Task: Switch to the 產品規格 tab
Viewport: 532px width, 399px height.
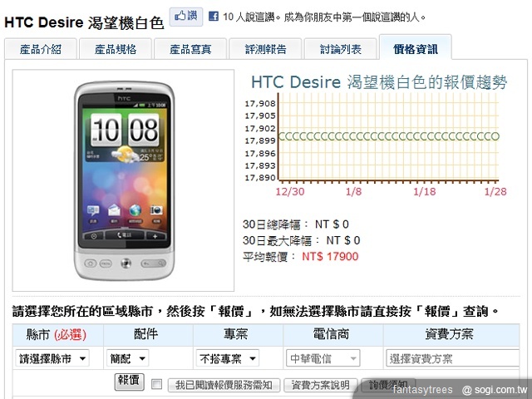Action: [116, 49]
